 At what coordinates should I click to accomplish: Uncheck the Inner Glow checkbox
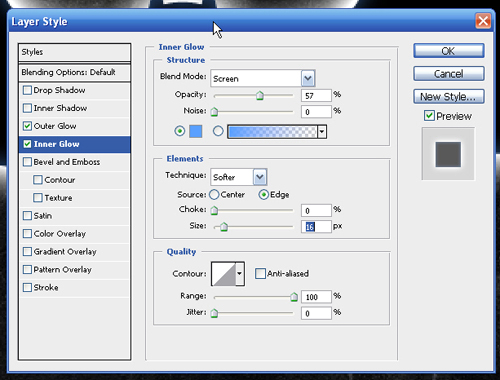tap(27, 144)
